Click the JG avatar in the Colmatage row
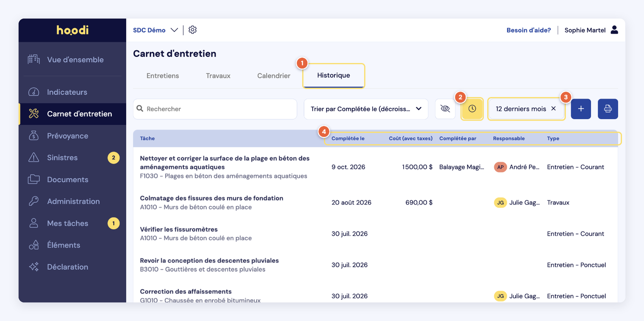This screenshot has height=321, width=644. [x=500, y=202]
